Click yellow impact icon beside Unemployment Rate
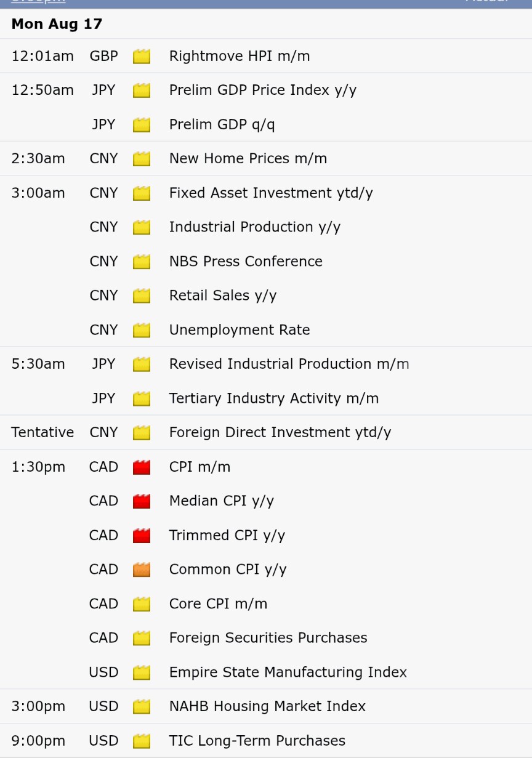Screen dimensions: 532x758 (142, 330)
